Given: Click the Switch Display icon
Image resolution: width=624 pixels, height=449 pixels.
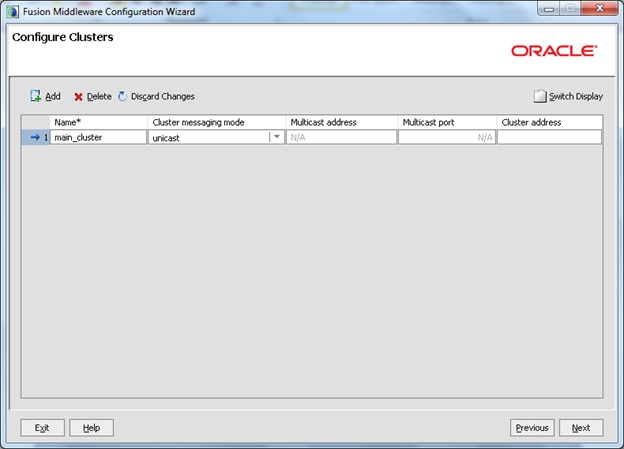Looking at the screenshot, I should tap(540, 96).
